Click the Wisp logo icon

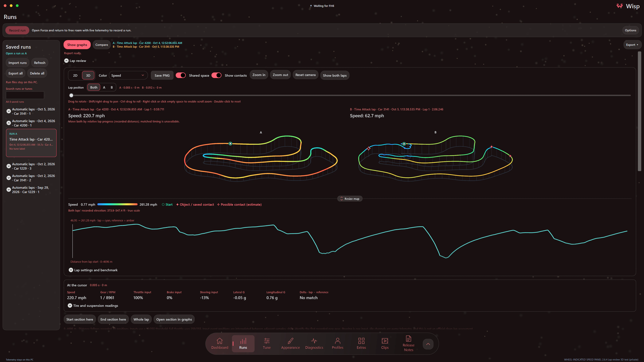[x=620, y=6]
